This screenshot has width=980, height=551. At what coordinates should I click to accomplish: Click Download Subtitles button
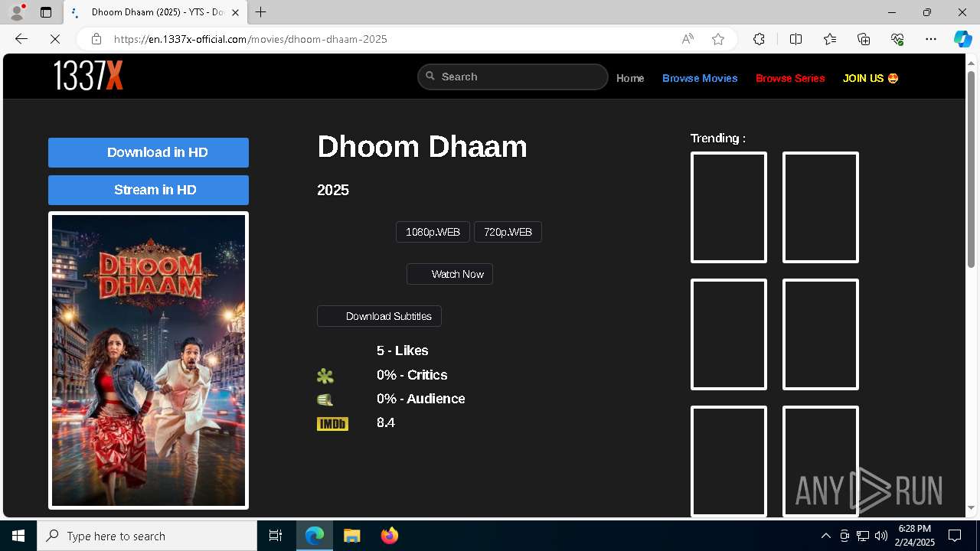pyautogui.click(x=379, y=316)
